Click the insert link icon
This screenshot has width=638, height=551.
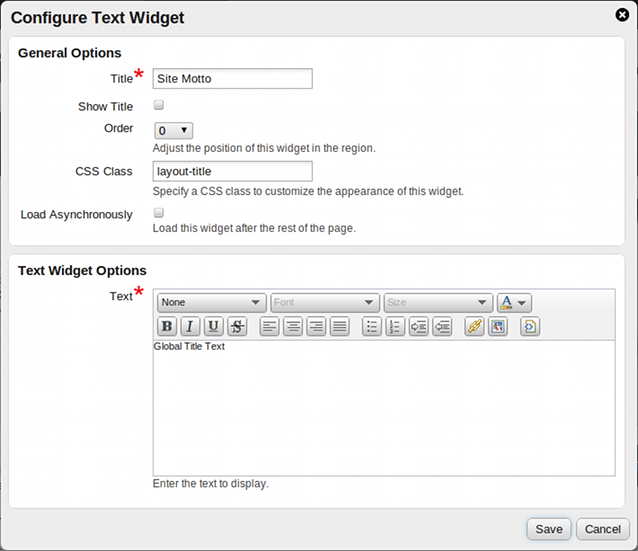[474, 327]
